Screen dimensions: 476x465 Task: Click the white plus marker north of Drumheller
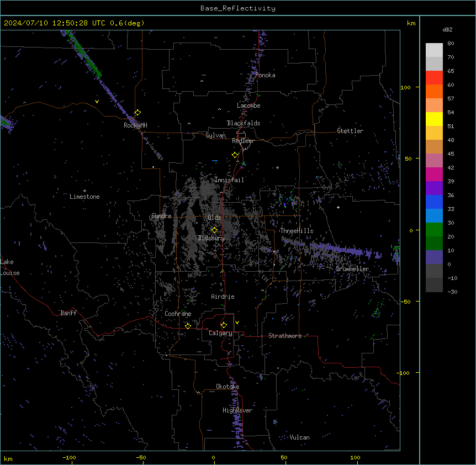point(338,207)
